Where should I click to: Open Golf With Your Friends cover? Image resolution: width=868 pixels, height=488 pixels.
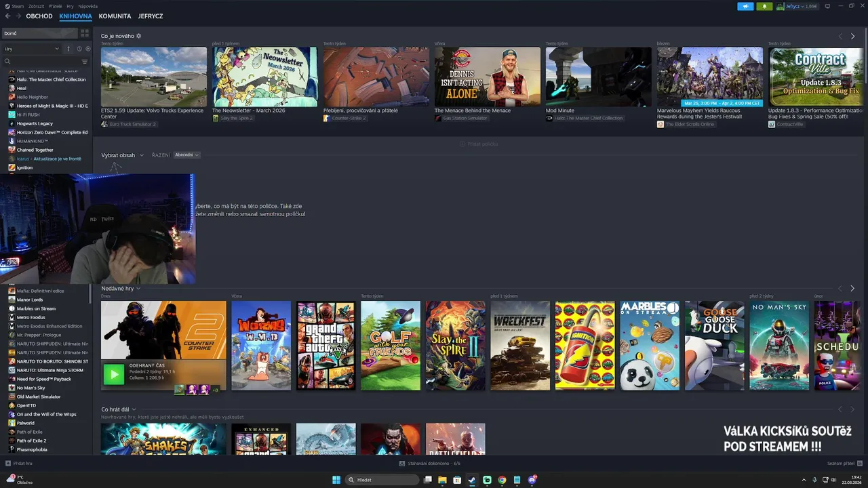[x=391, y=346]
